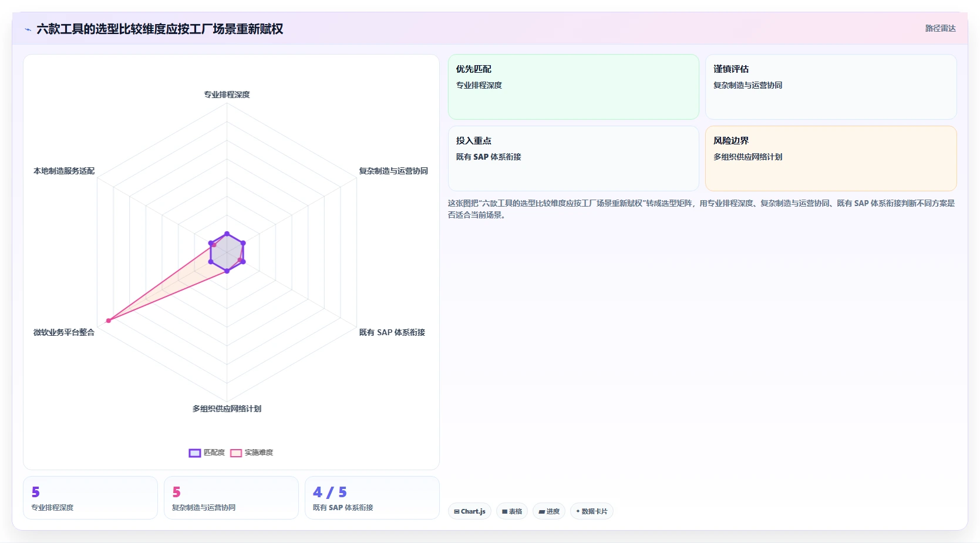Image resolution: width=980 pixels, height=543 pixels.
Task: Click the 进度 tag icon
Action: pos(541,512)
